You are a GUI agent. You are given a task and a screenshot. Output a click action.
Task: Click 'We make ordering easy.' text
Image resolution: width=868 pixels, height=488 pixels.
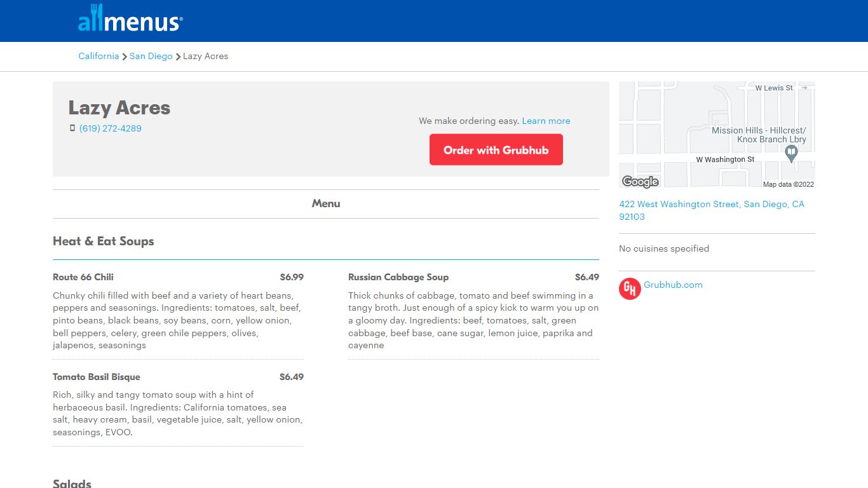click(x=469, y=121)
